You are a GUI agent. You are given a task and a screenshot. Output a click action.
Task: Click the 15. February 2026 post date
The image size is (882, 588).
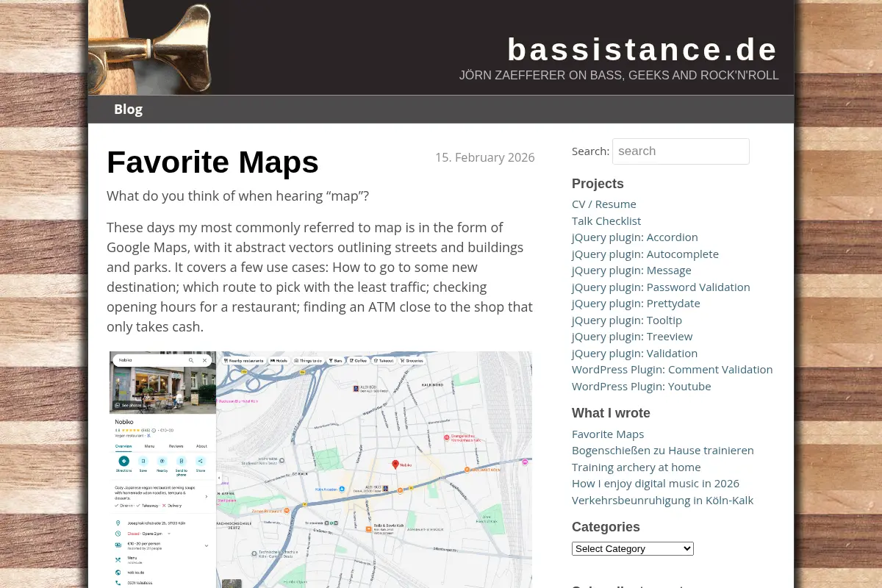click(x=485, y=157)
